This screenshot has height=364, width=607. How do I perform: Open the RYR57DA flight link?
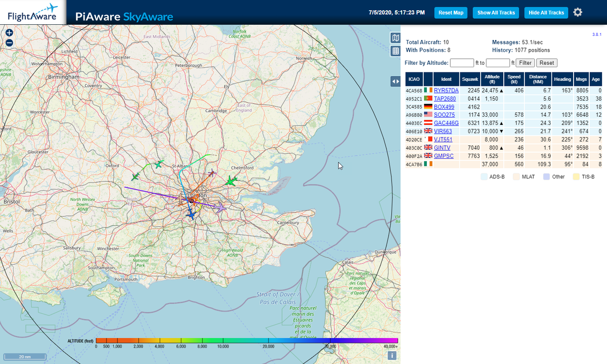[446, 90]
